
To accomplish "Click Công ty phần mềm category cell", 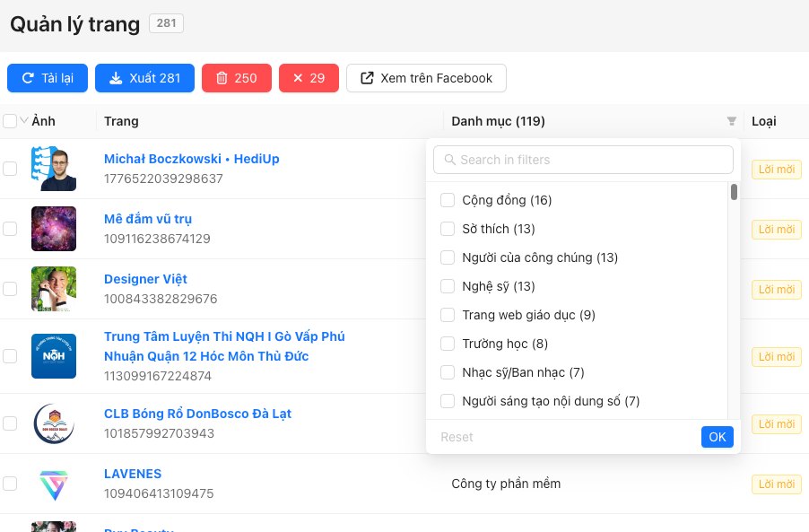I will pyautogui.click(x=506, y=484).
